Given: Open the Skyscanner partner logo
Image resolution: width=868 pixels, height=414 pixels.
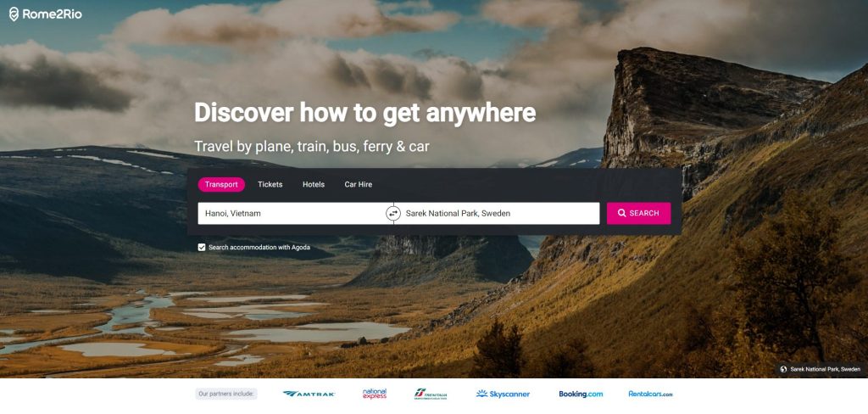Looking at the screenshot, I should pos(503,394).
